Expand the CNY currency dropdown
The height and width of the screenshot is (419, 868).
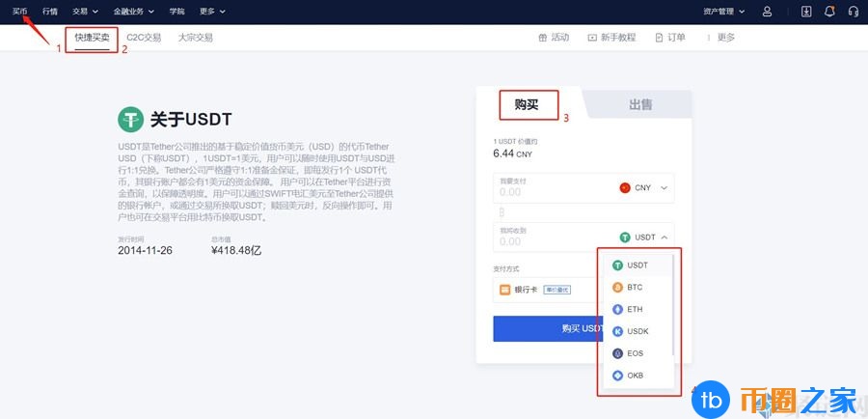[644, 187]
